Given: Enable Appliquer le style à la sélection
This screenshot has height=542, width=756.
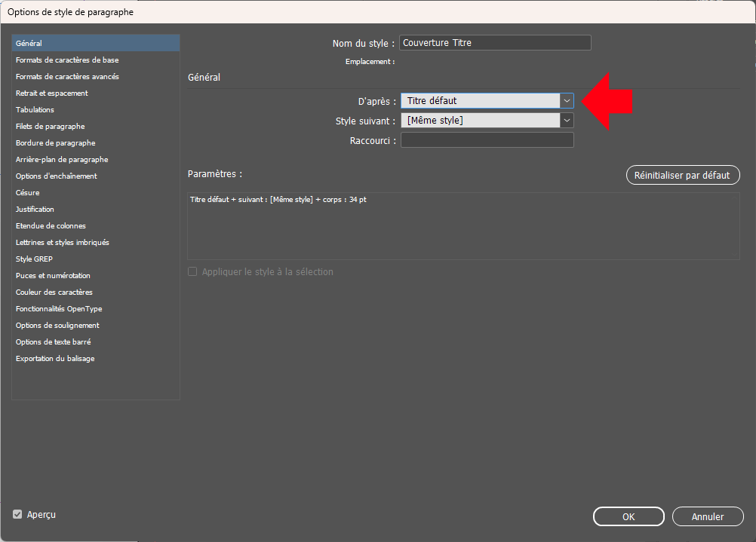Looking at the screenshot, I should pos(192,271).
